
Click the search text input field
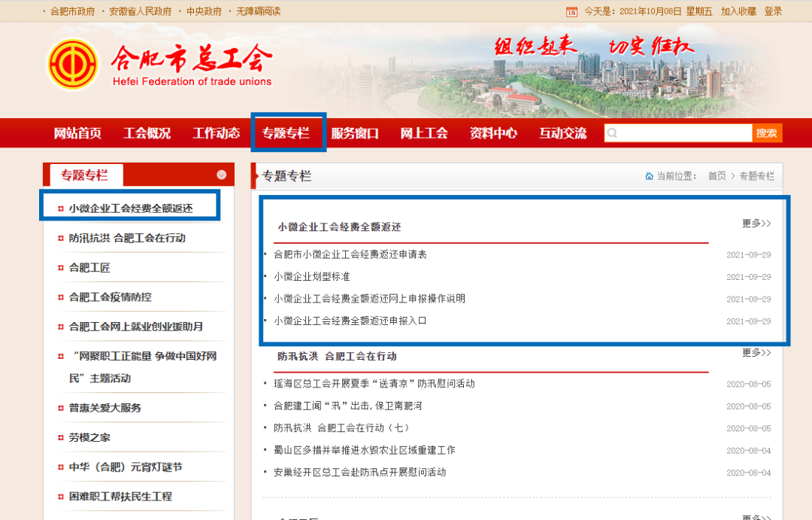[x=678, y=133]
